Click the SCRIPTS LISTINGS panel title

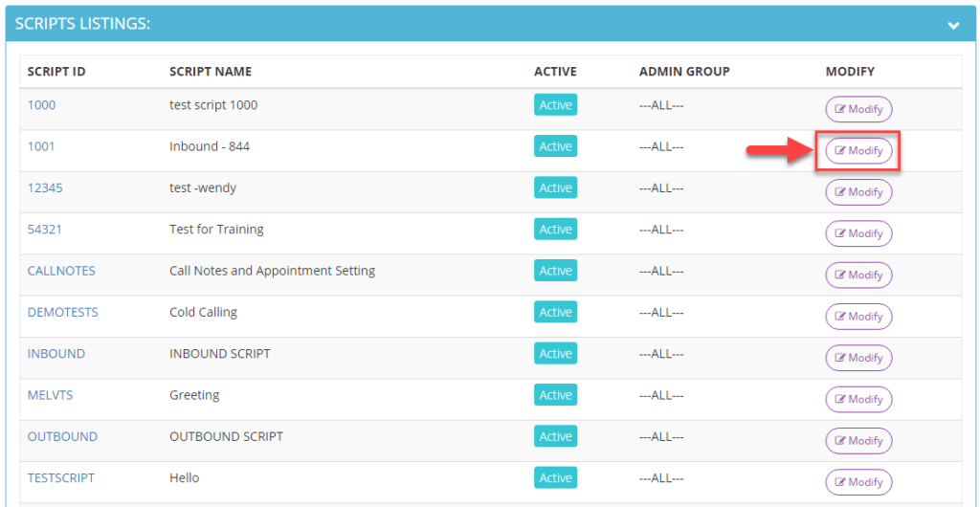click(x=82, y=24)
